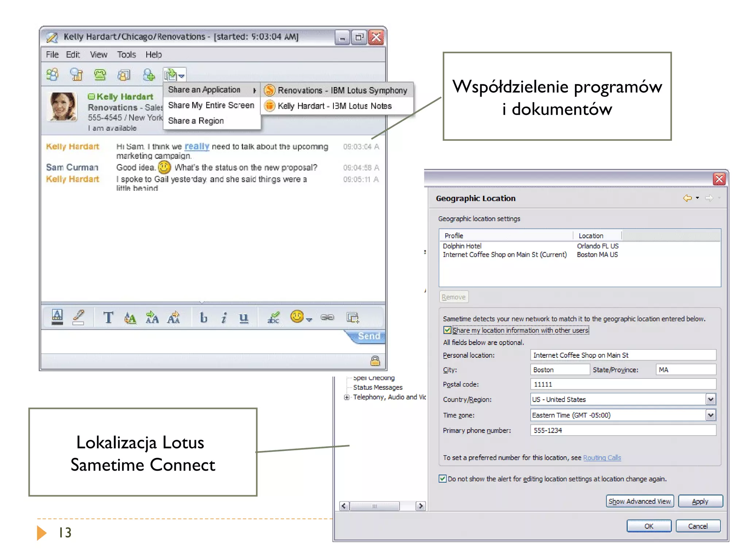Click the smiley emoticon icon
The width and height of the screenshot is (747, 560).
pyautogui.click(x=297, y=316)
